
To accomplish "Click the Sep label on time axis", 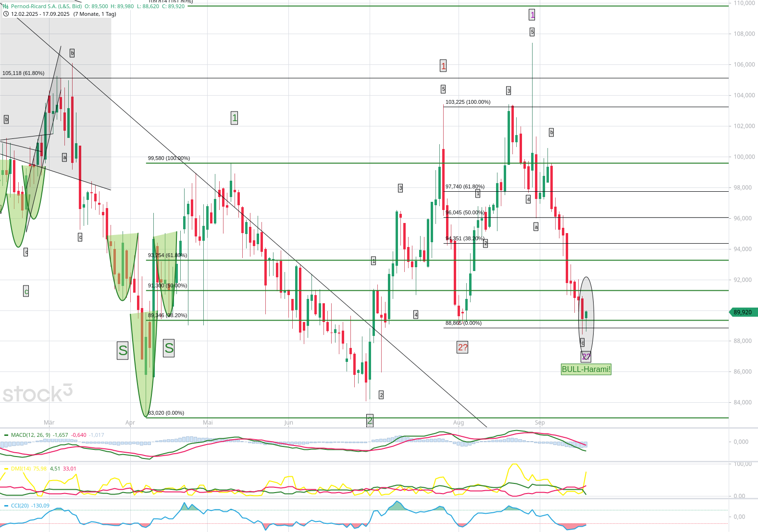I will click(x=540, y=423).
